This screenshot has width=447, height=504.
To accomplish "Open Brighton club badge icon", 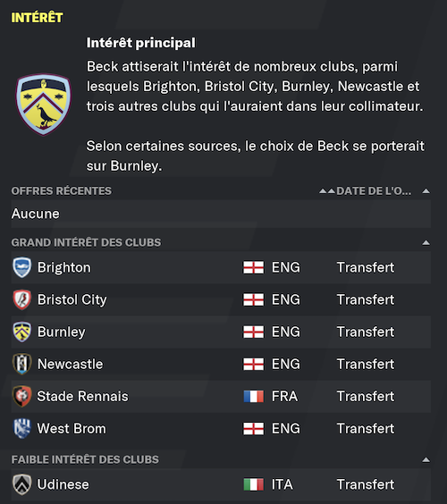I will [21, 267].
